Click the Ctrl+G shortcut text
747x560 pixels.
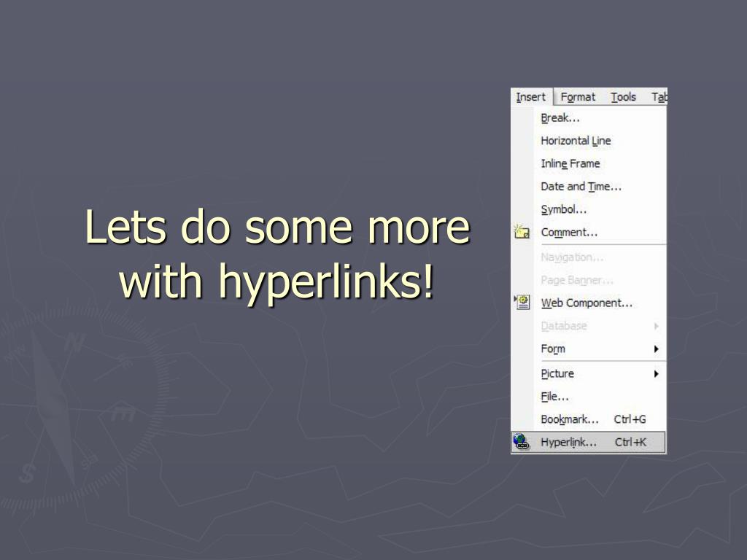[x=630, y=419]
